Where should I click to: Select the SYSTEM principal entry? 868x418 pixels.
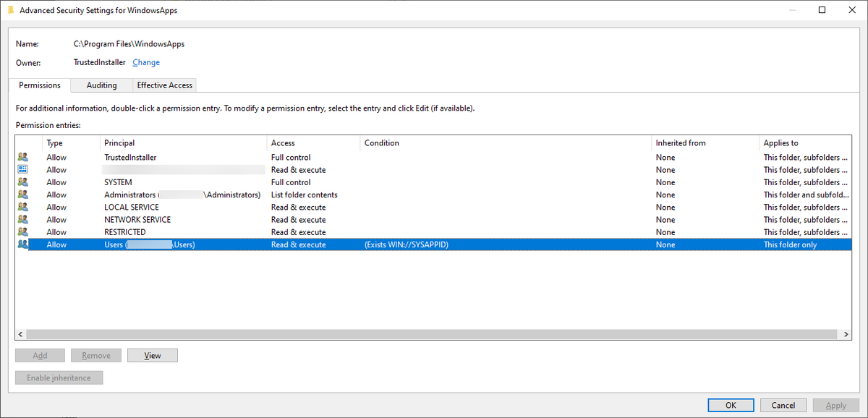[x=118, y=182]
